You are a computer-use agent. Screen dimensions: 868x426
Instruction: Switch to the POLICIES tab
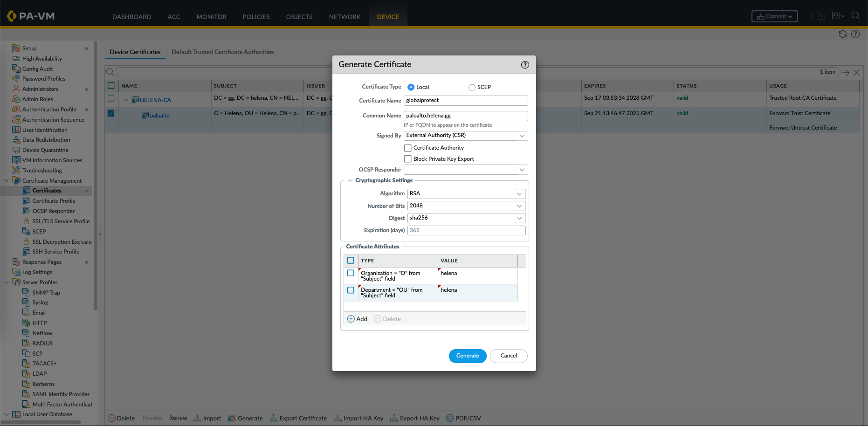point(256,17)
